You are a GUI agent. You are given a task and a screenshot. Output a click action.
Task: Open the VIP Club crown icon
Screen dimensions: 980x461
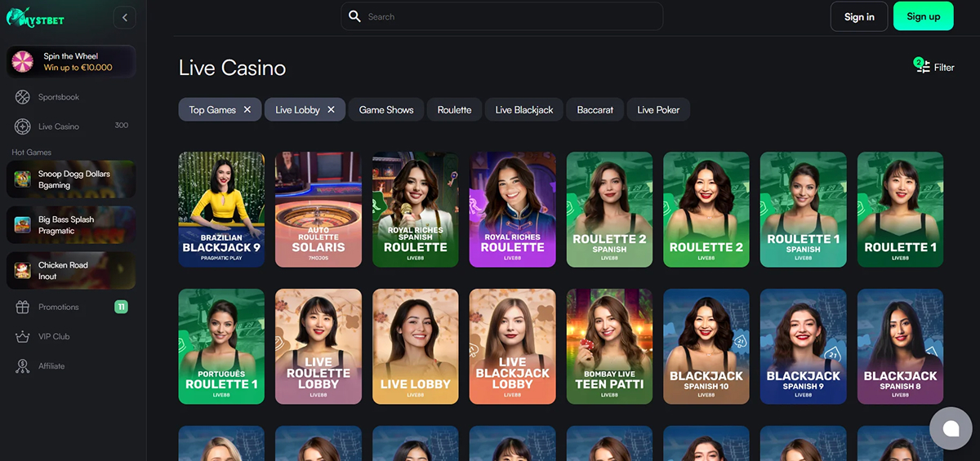23,337
